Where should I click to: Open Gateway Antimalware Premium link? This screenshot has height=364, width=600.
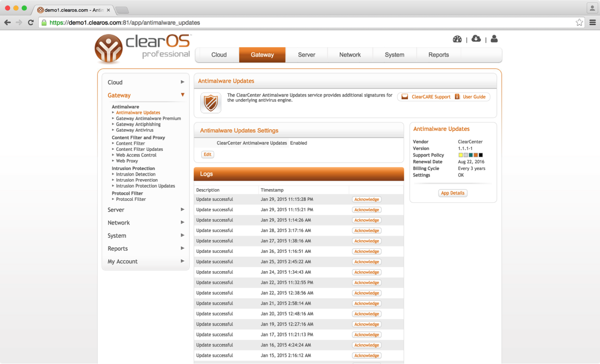148,118
